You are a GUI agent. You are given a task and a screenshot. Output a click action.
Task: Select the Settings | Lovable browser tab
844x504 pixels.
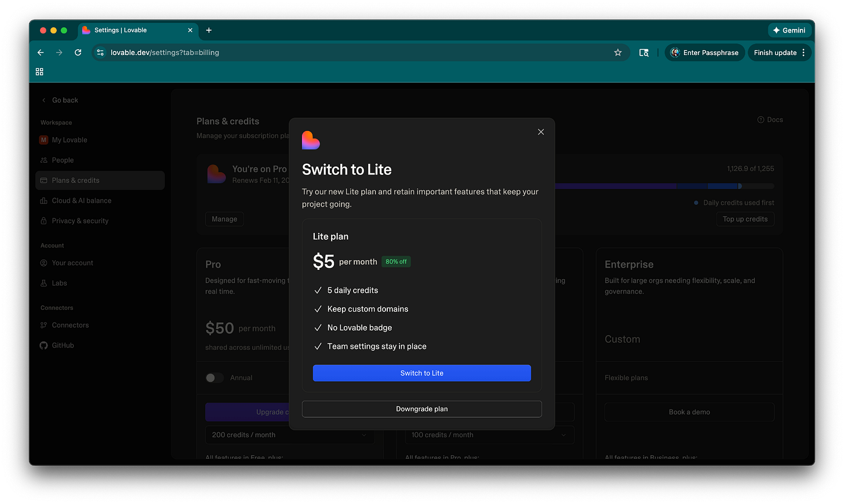[137, 30]
